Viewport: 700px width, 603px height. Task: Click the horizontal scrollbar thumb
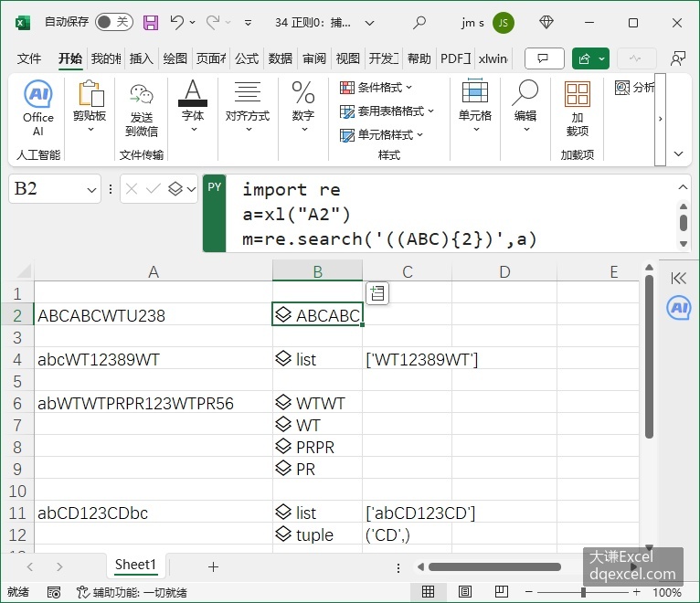494,566
